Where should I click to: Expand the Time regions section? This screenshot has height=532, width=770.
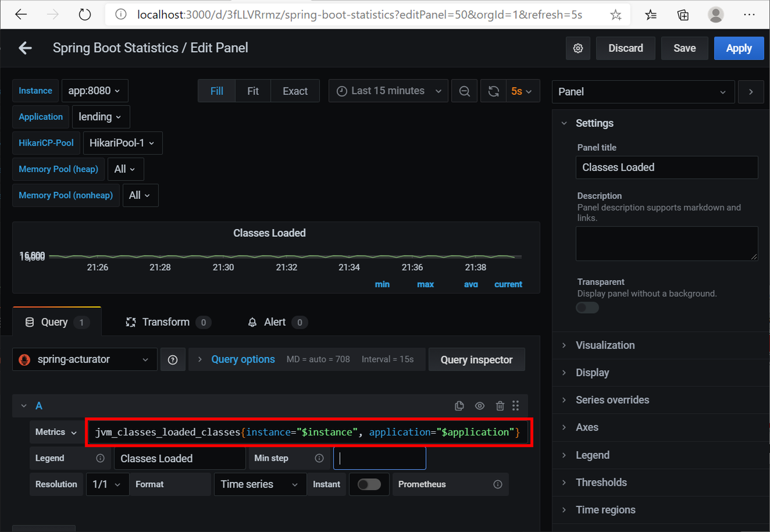[x=606, y=510]
